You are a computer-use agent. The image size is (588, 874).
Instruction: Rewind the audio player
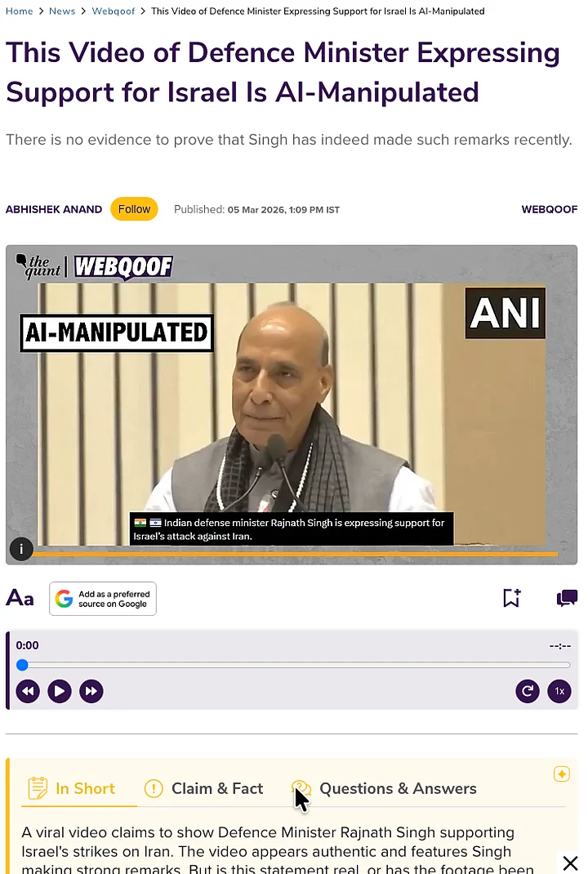(x=28, y=692)
